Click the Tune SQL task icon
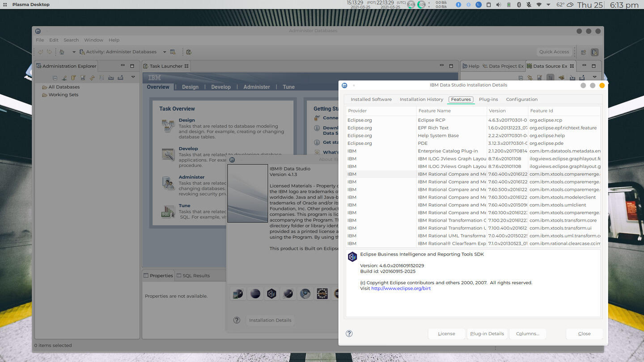Image resolution: width=644 pixels, height=362 pixels. (168, 211)
